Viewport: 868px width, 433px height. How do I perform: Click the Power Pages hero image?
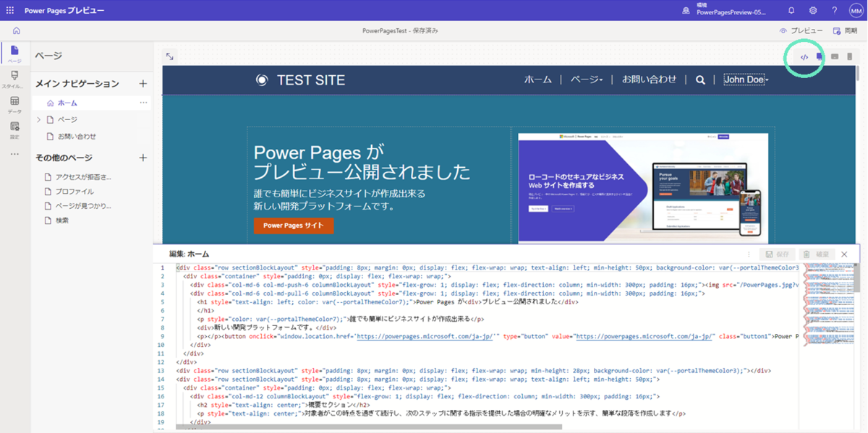tap(643, 187)
